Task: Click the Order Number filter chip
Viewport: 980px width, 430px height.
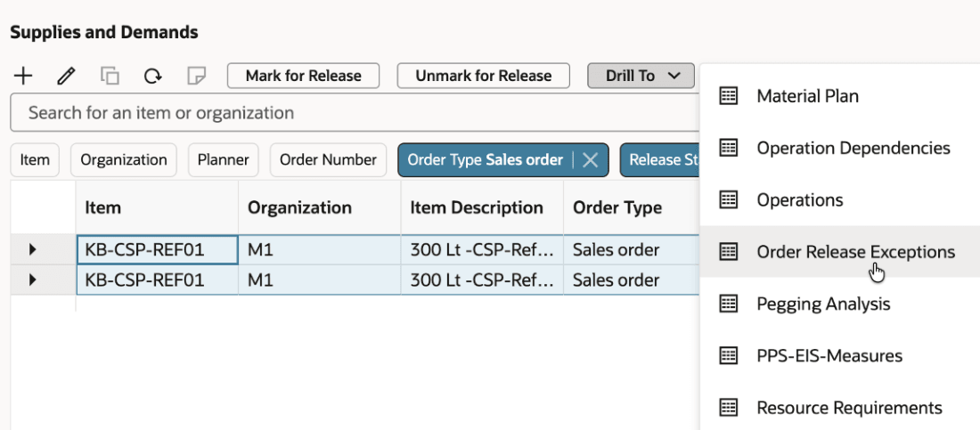Action: coord(328,160)
